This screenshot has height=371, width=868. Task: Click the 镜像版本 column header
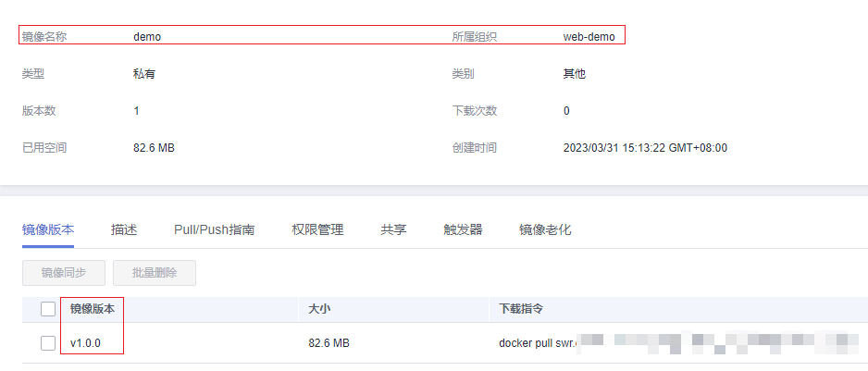click(93, 309)
